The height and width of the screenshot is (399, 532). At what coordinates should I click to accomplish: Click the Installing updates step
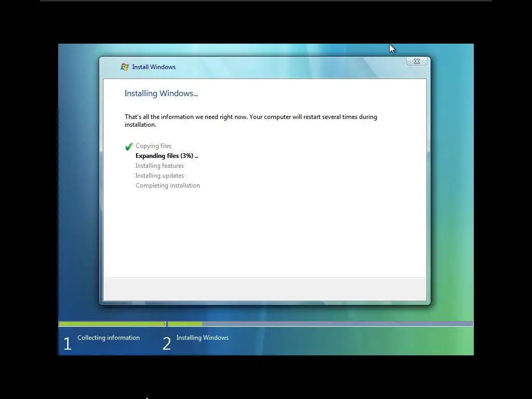(159, 176)
